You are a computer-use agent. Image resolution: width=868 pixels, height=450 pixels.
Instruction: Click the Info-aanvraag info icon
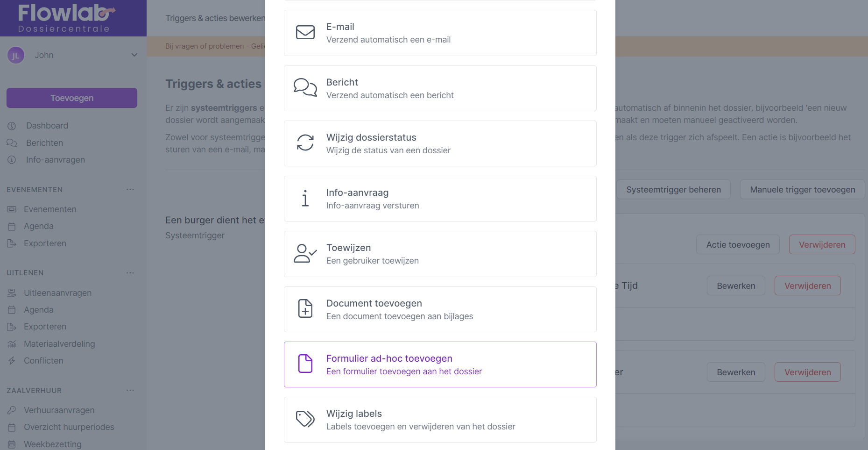305,198
